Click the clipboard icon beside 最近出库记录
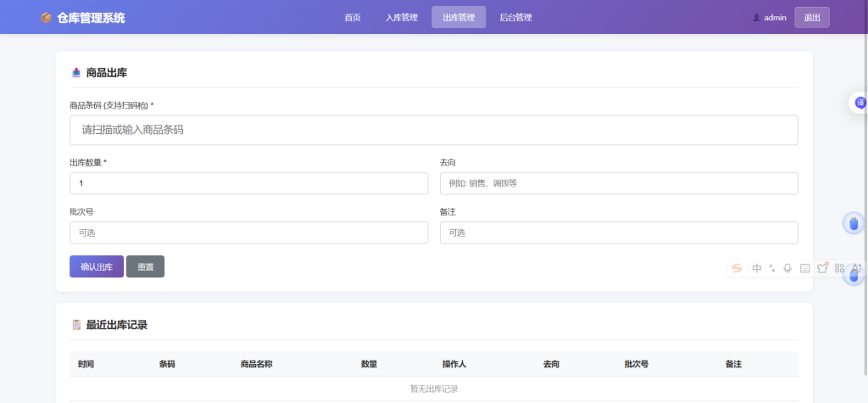868x403 pixels. pyautogui.click(x=76, y=325)
